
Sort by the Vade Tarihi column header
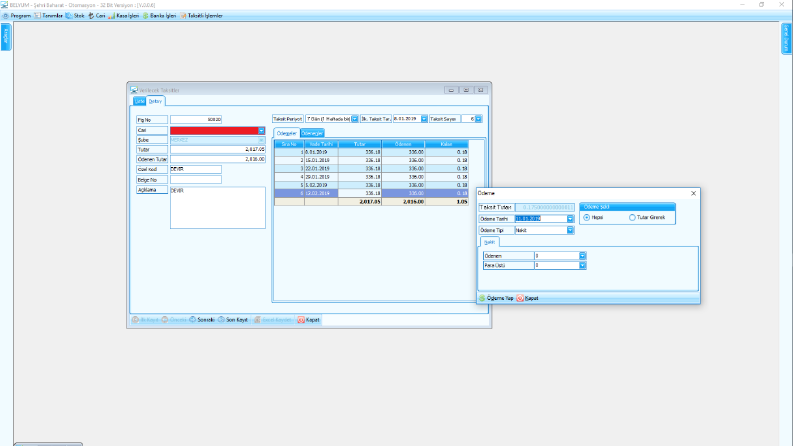321,144
